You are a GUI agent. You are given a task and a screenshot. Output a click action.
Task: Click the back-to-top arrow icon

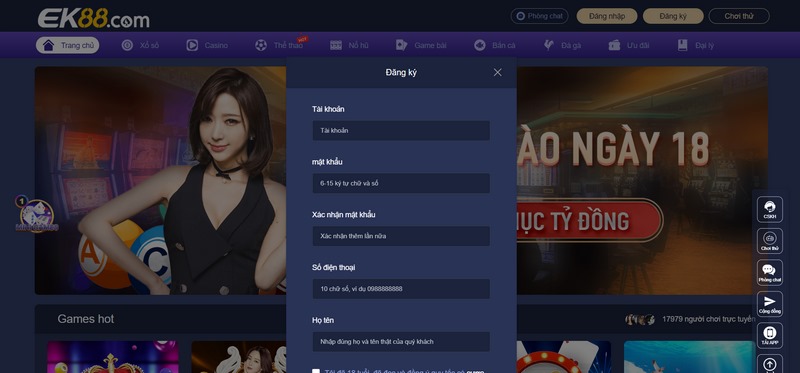pyautogui.click(x=769, y=364)
